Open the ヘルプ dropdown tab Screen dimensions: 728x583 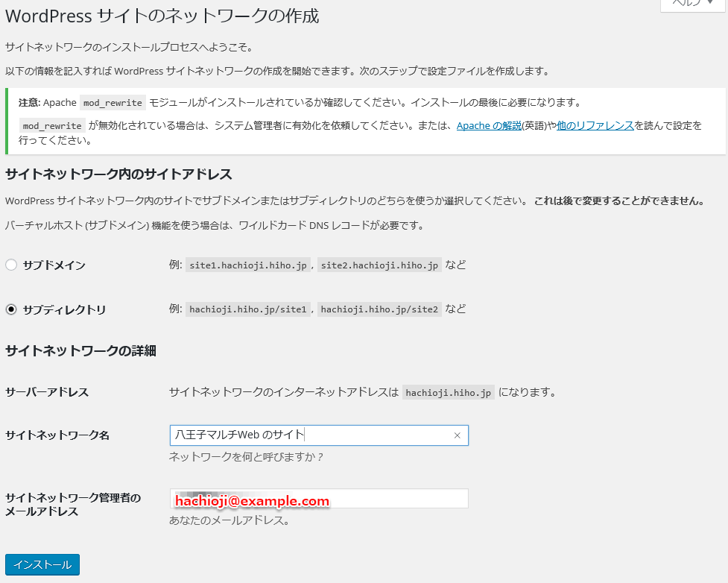[x=693, y=4]
